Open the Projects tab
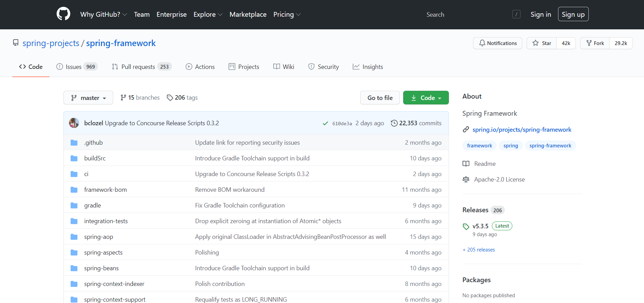 point(244,67)
